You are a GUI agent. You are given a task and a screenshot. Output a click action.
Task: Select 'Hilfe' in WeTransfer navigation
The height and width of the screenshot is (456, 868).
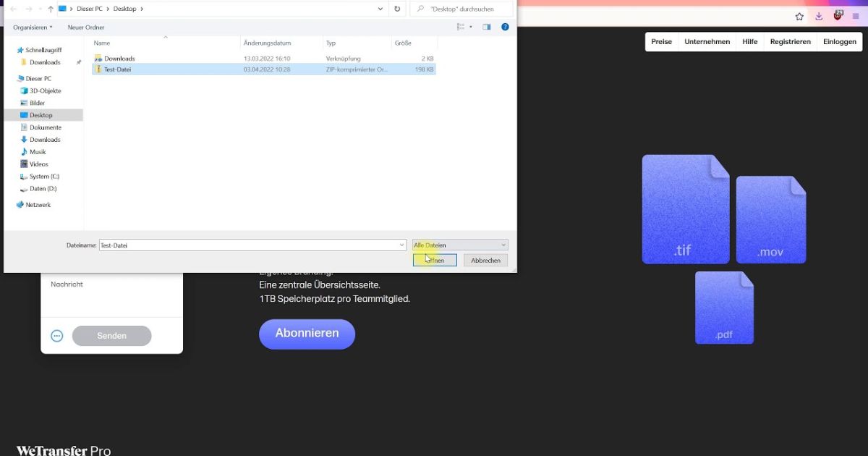[x=749, y=41]
